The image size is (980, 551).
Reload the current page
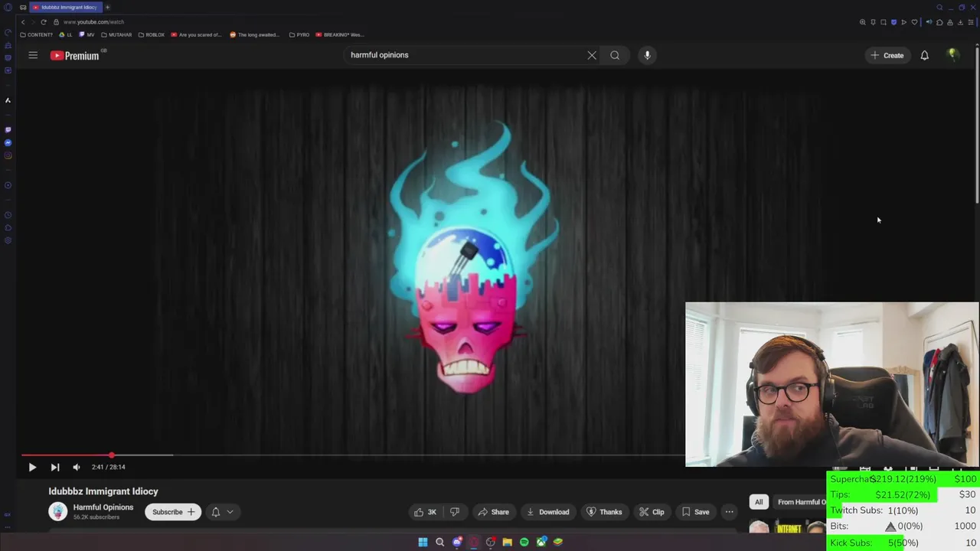(x=44, y=22)
